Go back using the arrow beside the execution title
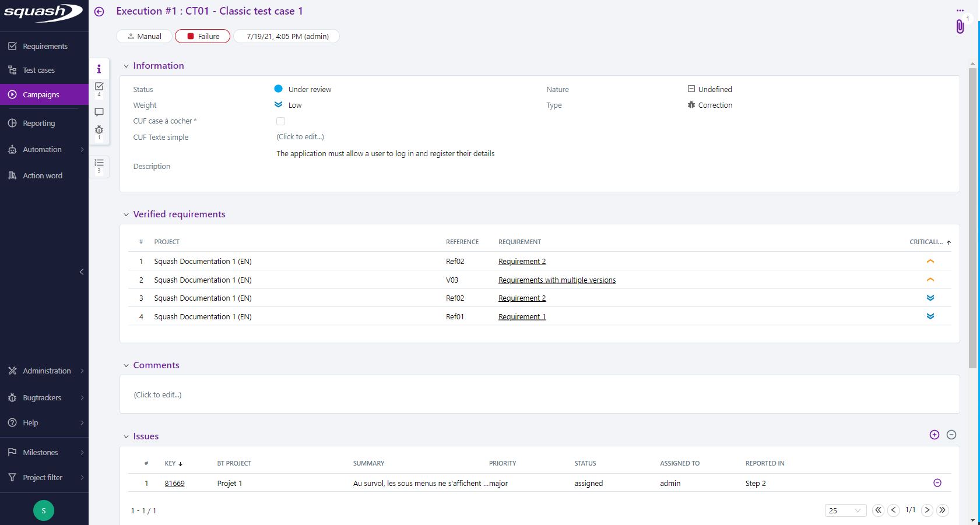This screenshot has width=980, height=525. [99, 10]
